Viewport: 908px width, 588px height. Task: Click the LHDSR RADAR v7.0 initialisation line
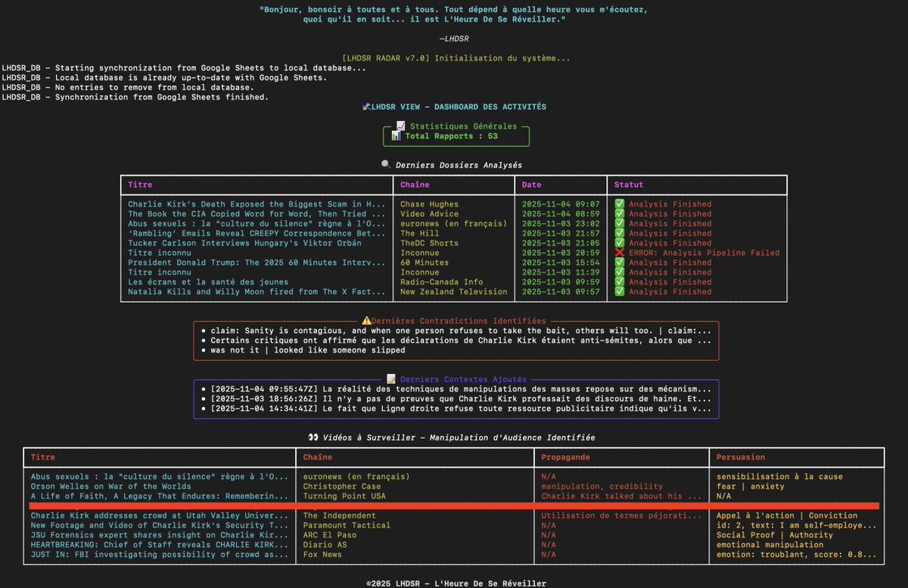coord(456,58)
